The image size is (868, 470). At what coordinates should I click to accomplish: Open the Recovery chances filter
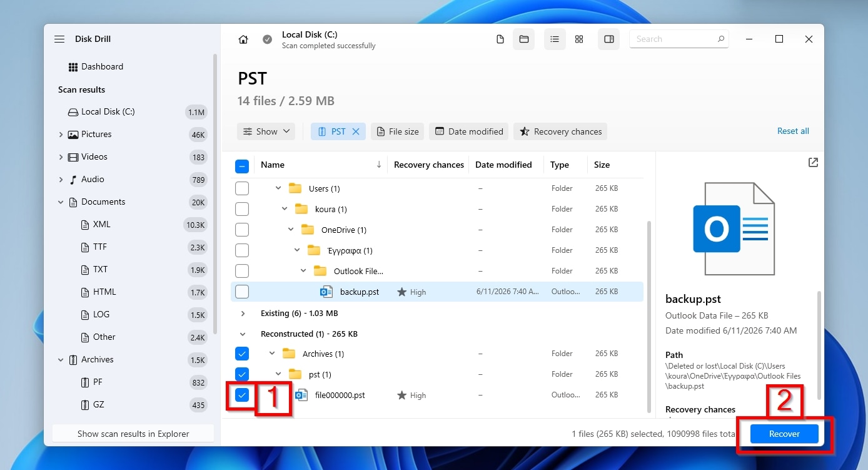560,131
